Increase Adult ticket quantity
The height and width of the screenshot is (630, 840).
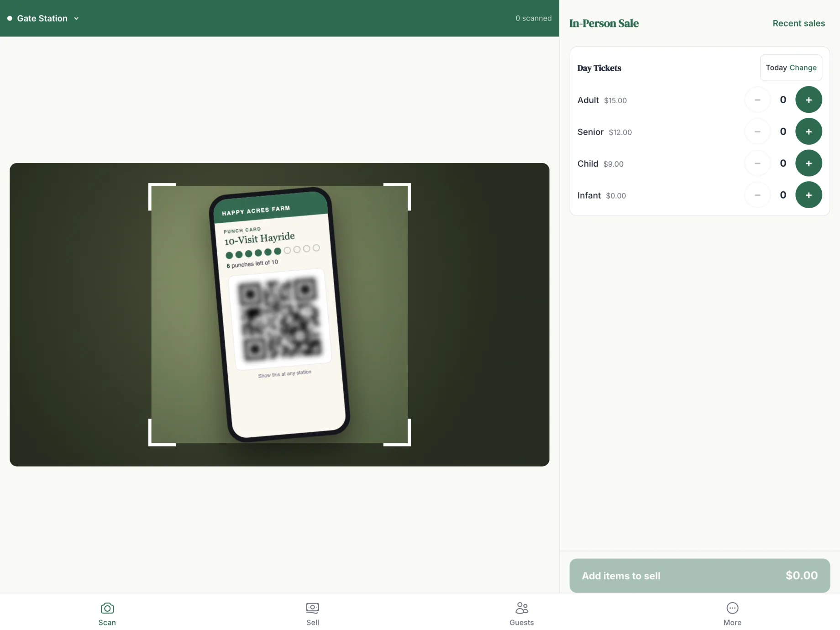click(808, 100)
